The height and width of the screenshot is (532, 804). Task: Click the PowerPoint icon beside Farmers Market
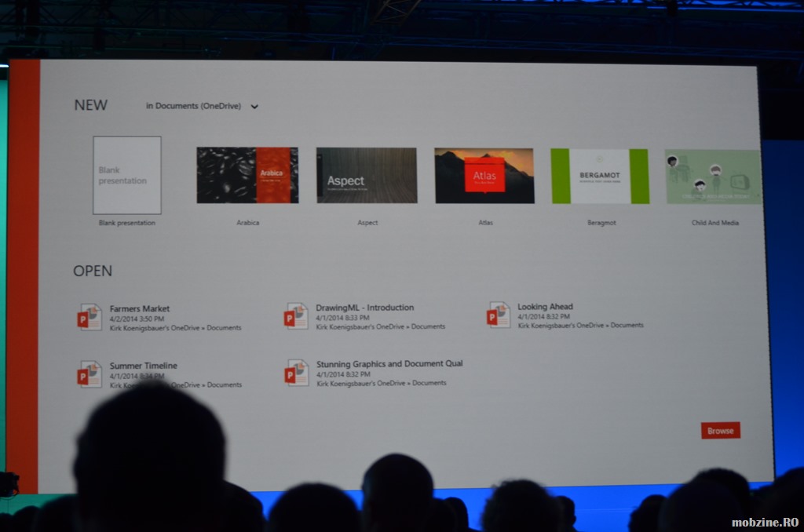[90, 317]
